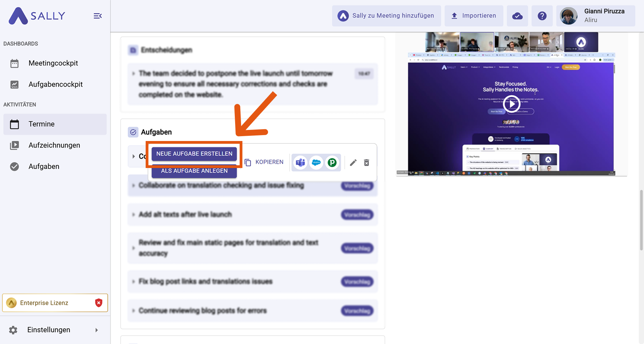Select Termine in the sidebar
The image size is (644, 344).
click(55, 124)
